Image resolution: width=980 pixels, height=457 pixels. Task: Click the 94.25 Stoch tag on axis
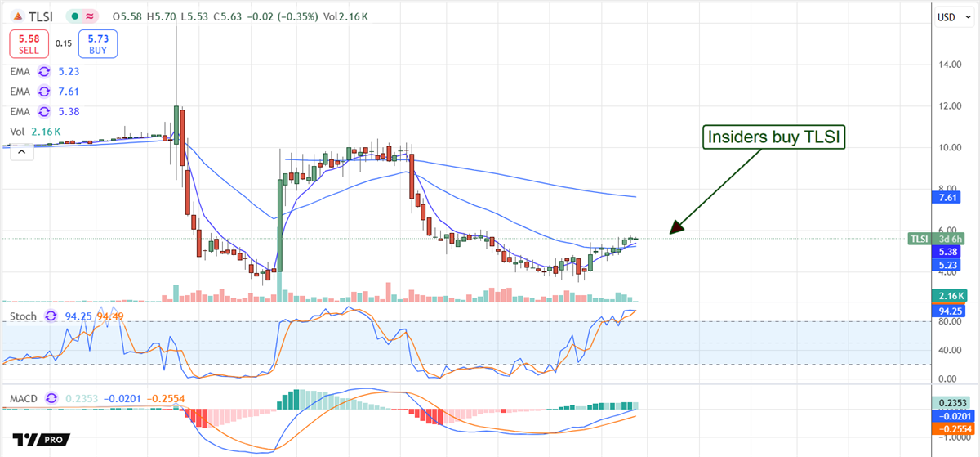pos(947,311)
